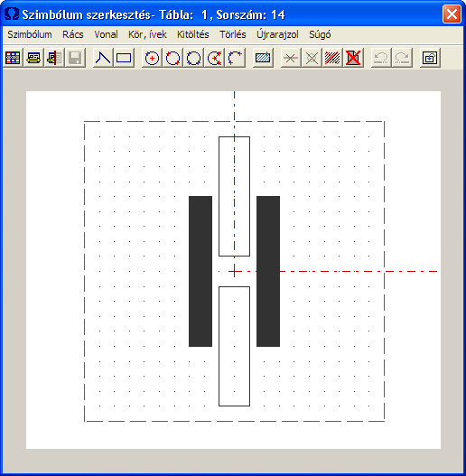The height and width of the screenshot is (476, 466).
Task: Select the three-point arc tool
Action: (236, 58)
